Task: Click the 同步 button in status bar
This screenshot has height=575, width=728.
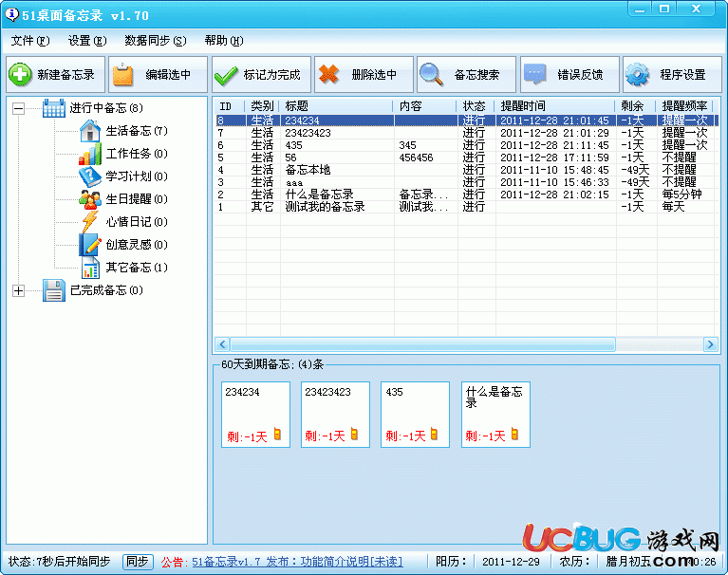Action: point(138,562)
